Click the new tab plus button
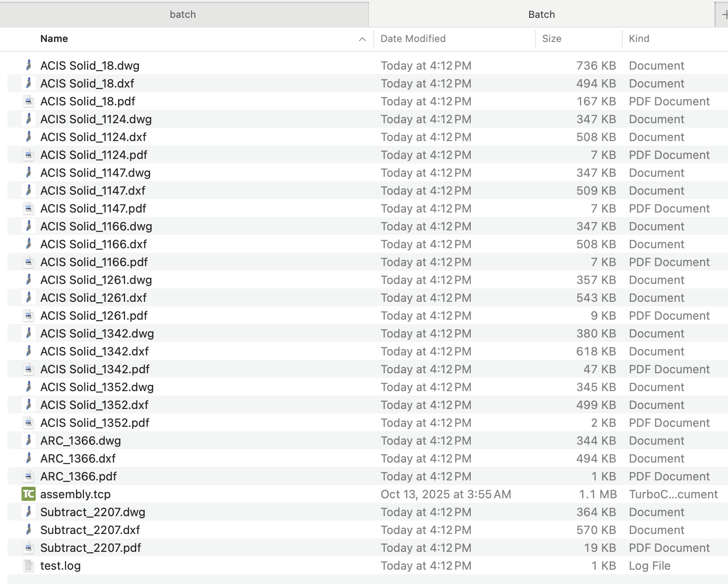 tap(724, 15)
